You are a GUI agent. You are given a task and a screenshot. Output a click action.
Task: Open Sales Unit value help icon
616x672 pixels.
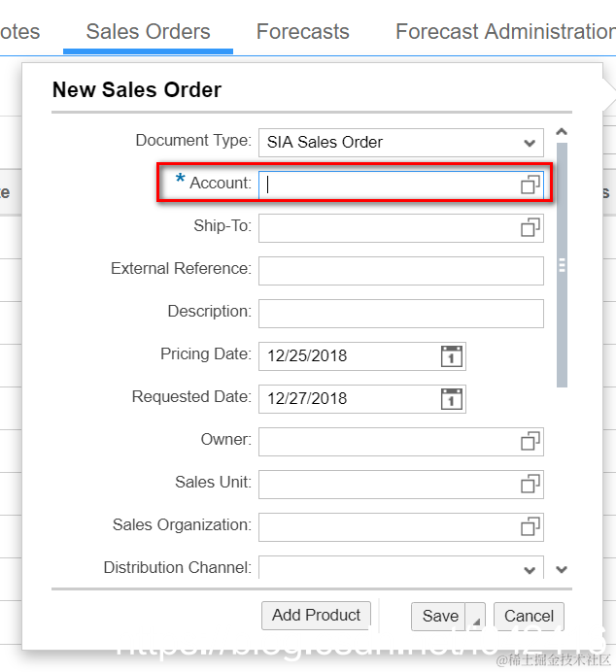point(530,484)
